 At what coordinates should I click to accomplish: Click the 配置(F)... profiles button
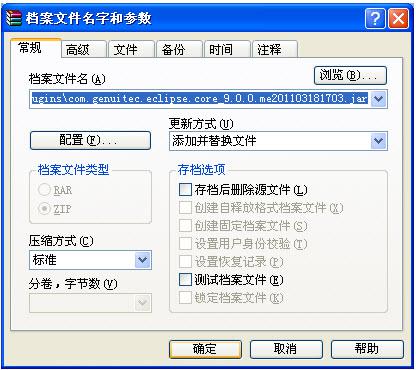90,140
